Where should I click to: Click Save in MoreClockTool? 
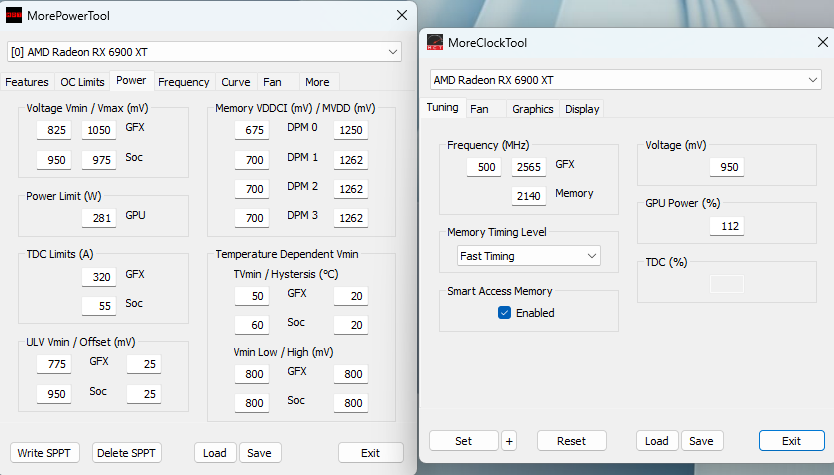[702, 441]
